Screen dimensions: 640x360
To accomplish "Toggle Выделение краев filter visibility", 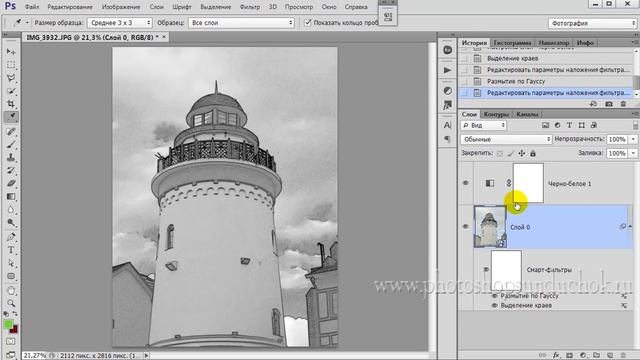I will point(495,305).
